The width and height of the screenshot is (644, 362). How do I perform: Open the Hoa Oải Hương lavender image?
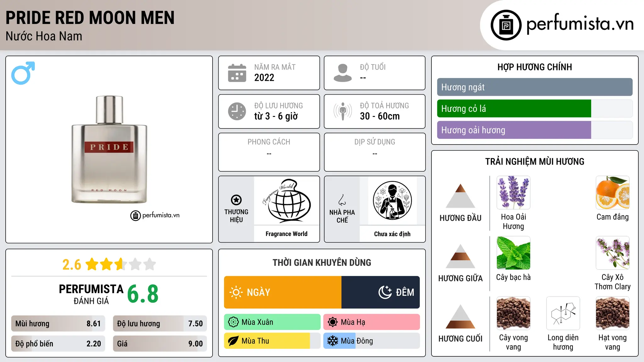(x=514, y=192)
